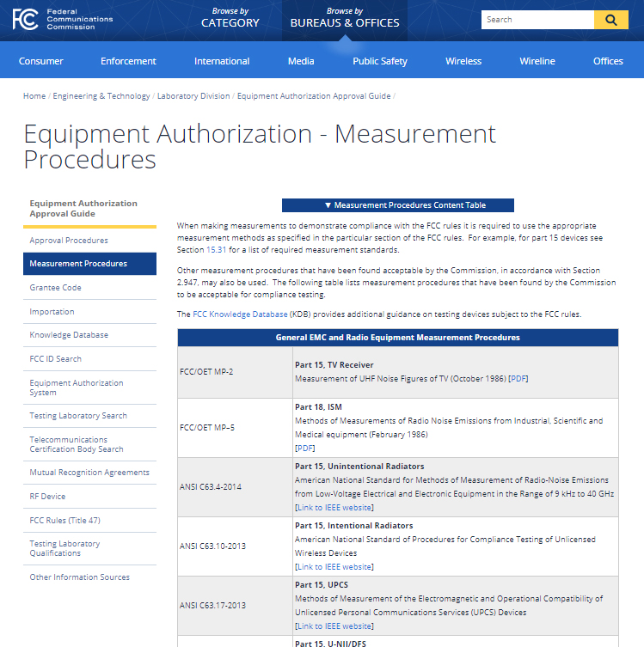644x647 pixels.
Task: Click the FCC logo icon
Action: tap(25, 20)
